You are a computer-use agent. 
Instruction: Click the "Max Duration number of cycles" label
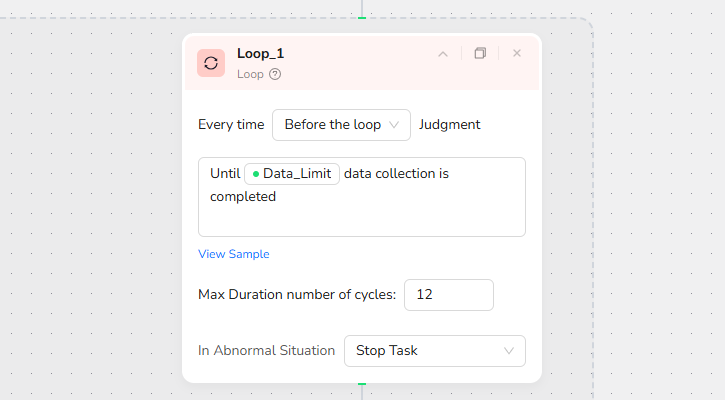[x=297, y=295]
